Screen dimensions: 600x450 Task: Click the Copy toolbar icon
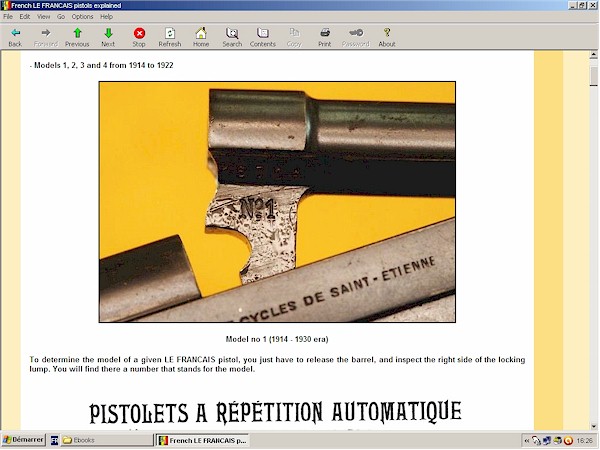pyautogui.click(x=294, y=33)
